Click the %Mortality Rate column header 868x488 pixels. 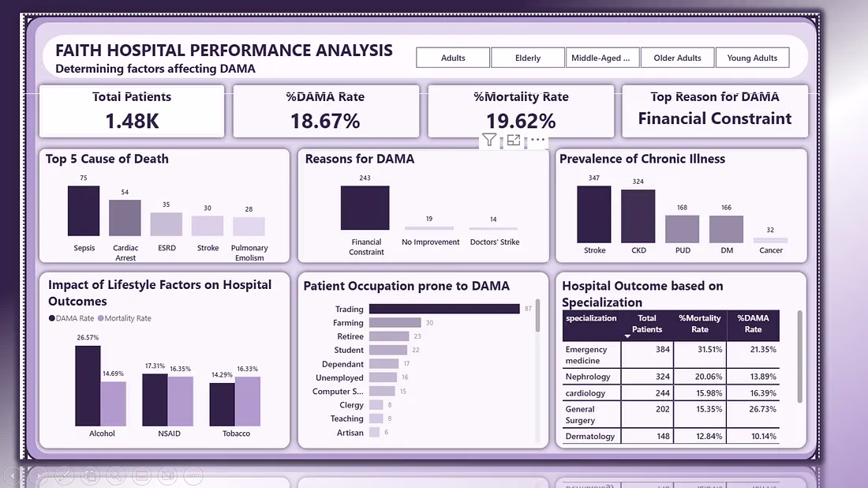pos(700,324)
